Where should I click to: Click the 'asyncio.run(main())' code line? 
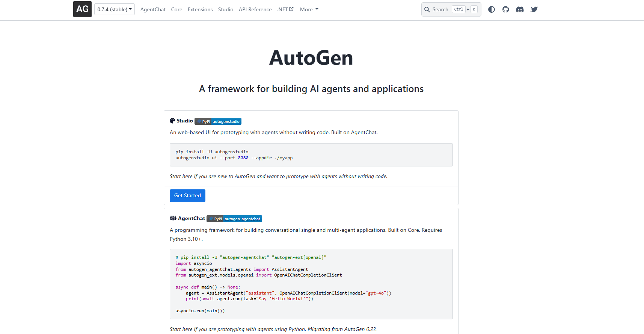(x=200, y=311)
